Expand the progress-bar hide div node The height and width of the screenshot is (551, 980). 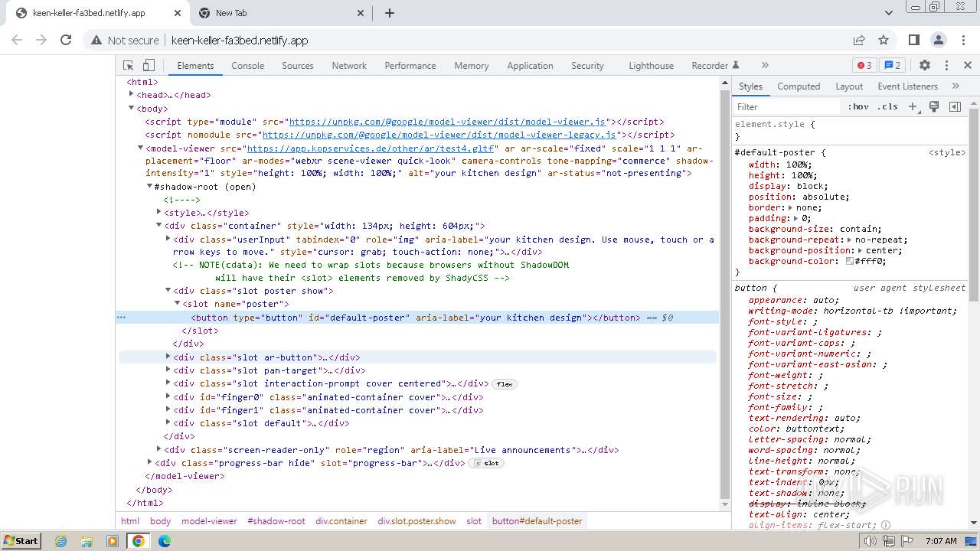point(150,462)
